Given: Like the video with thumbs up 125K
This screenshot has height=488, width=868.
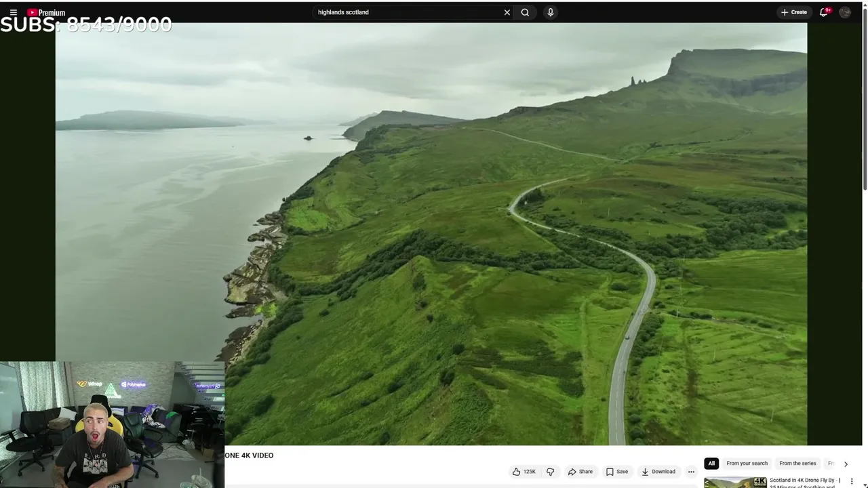Looking at the screenshot, I should [x=524, y=472].
